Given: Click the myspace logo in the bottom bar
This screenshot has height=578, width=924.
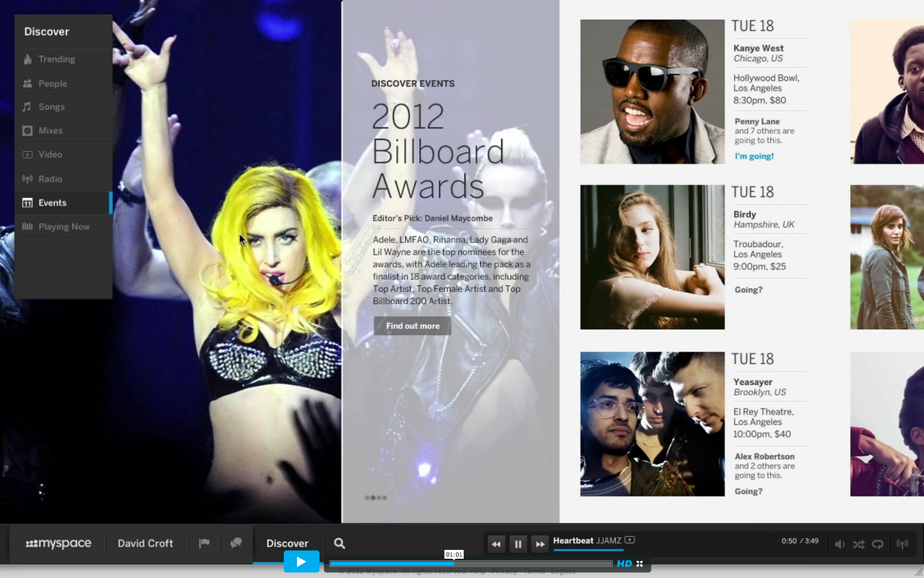Looking at the screenshot, I should click(58, 543).
